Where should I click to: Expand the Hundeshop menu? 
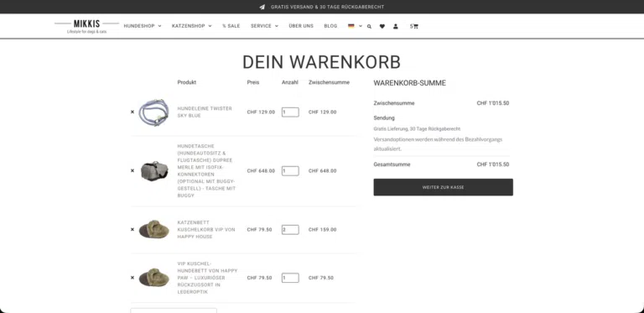(143, 26)
